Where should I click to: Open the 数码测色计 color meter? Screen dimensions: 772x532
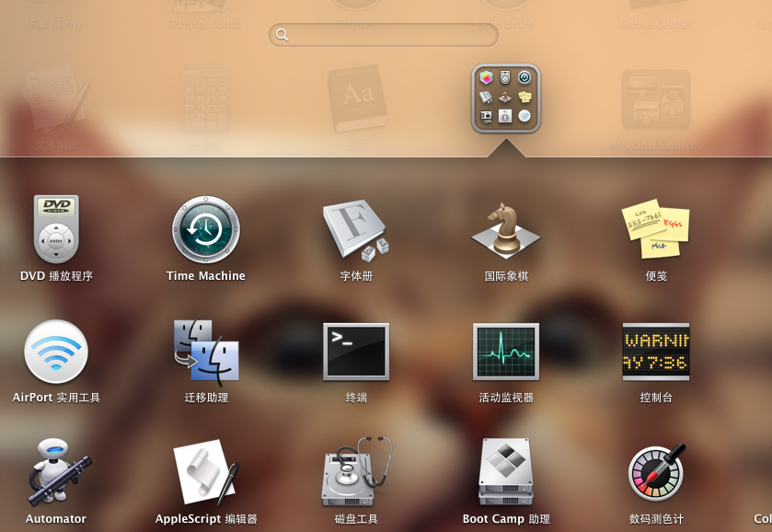point(656,473)
